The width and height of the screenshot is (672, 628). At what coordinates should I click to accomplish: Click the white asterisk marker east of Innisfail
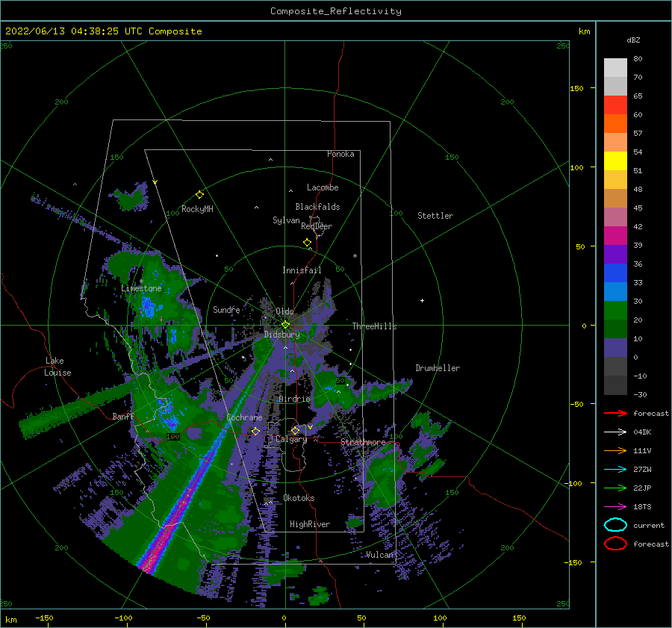[x=355, y=256]
